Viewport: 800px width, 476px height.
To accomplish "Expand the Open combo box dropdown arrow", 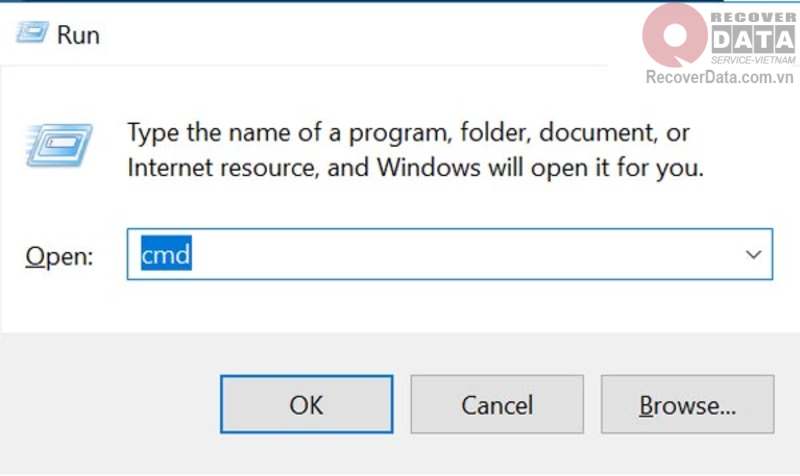I will [753, 255].
